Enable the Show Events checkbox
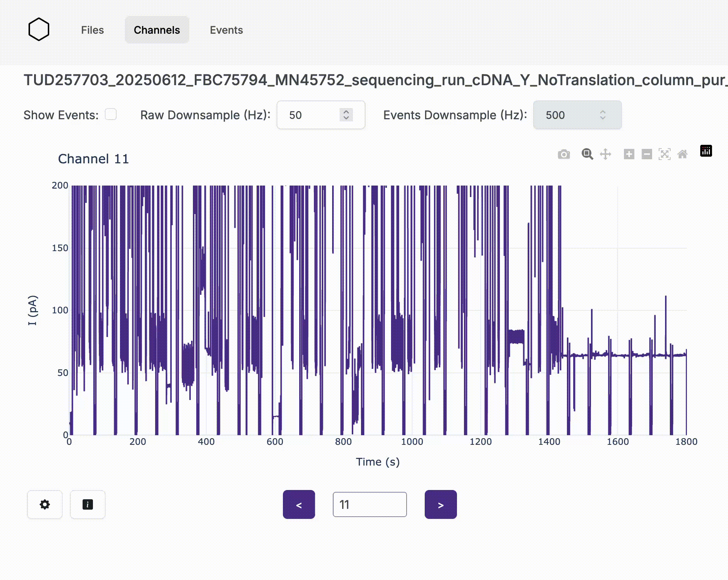Screen dimensions: 728x580 (111, 114)
